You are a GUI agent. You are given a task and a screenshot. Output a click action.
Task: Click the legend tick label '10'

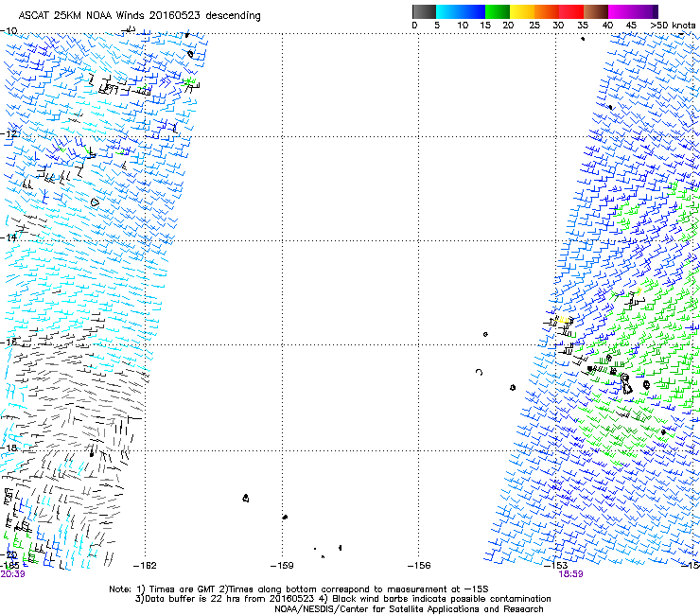pyautogui.click(x=463, y=26)
